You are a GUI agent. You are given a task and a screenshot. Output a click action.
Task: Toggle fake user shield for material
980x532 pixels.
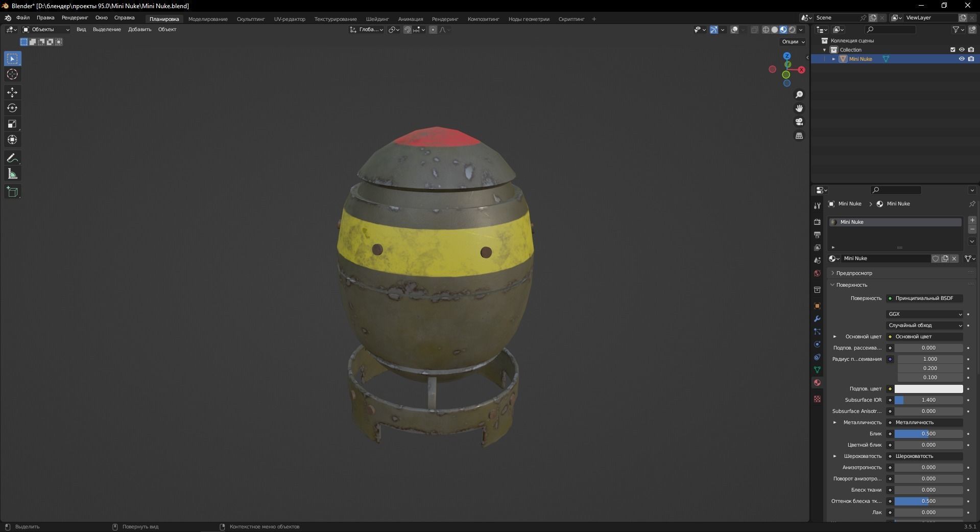[936, 259]
